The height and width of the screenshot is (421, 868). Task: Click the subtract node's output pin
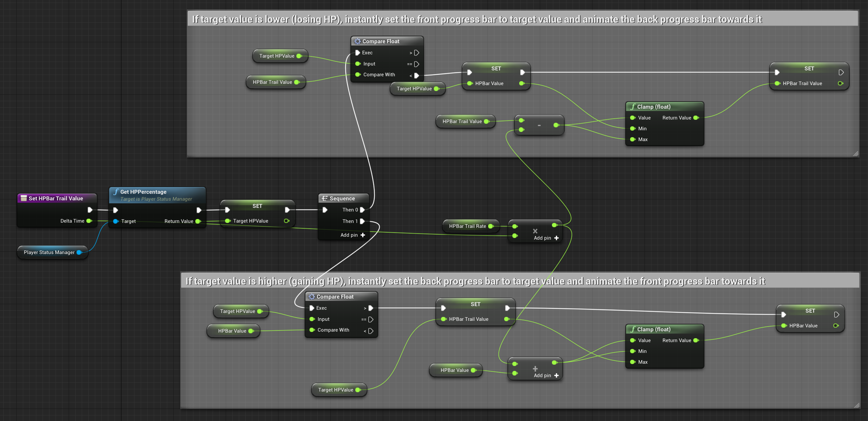pyautogui.click(x=556, y=125)
